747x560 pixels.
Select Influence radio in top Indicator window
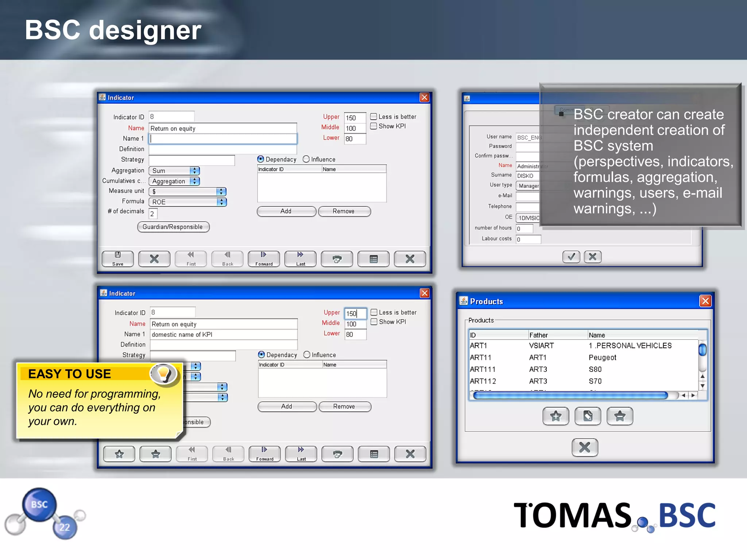(x=306, y=159)
